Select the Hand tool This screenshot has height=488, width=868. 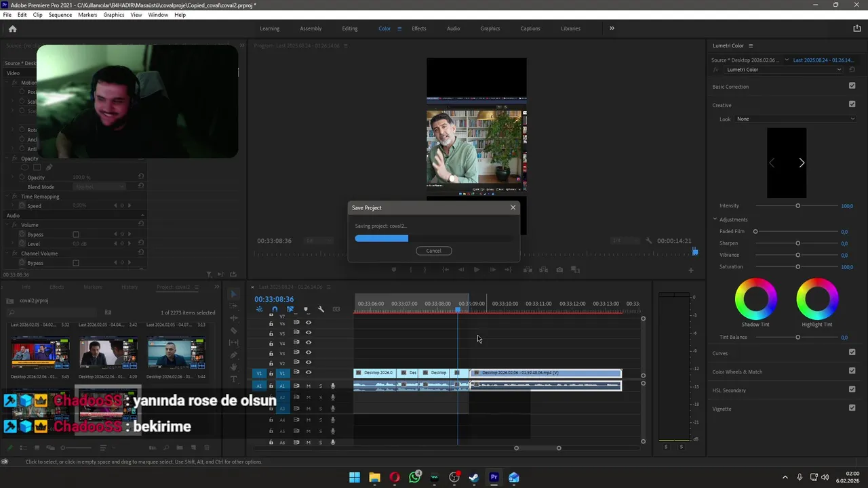click(234, 367)
